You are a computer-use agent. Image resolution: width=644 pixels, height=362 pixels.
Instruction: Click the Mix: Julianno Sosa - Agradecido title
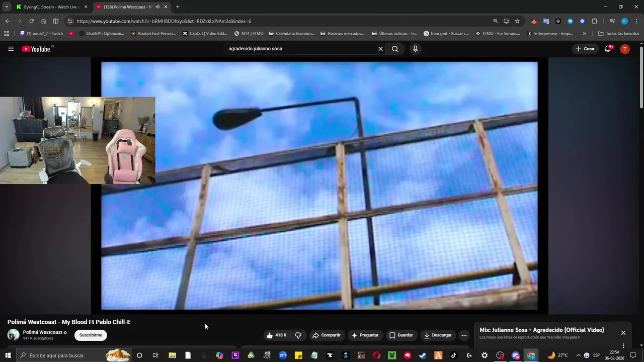[x=542, y=330]
